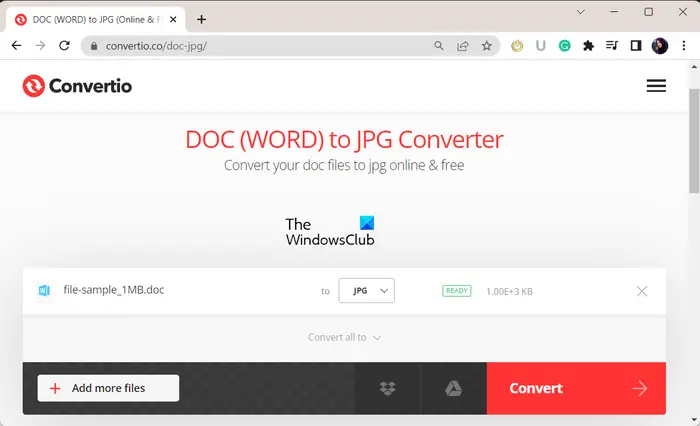Click the share page icon
Image resolution: width=700 pixels, height=426 pixels.
click(x=462, y=46)
